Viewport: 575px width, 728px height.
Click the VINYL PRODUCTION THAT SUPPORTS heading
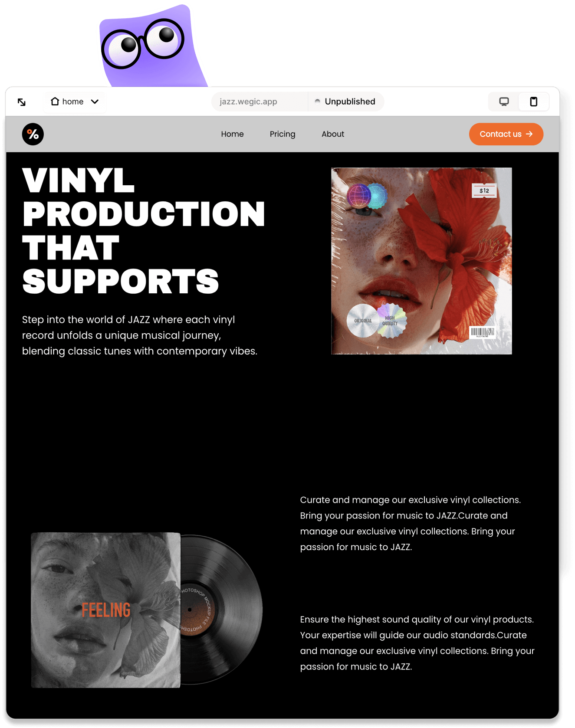coord(143,230)
